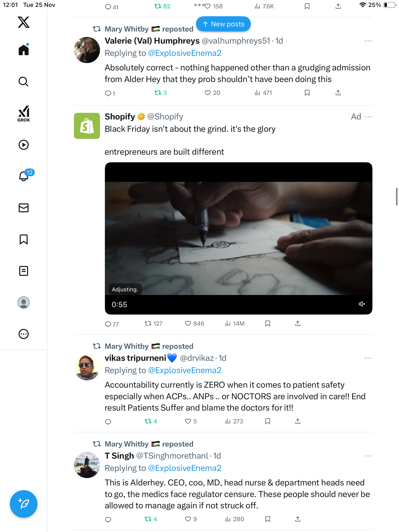Open more options on T Singh's post
This screenshot has height=532, width=399.
[x=368, y=456]
